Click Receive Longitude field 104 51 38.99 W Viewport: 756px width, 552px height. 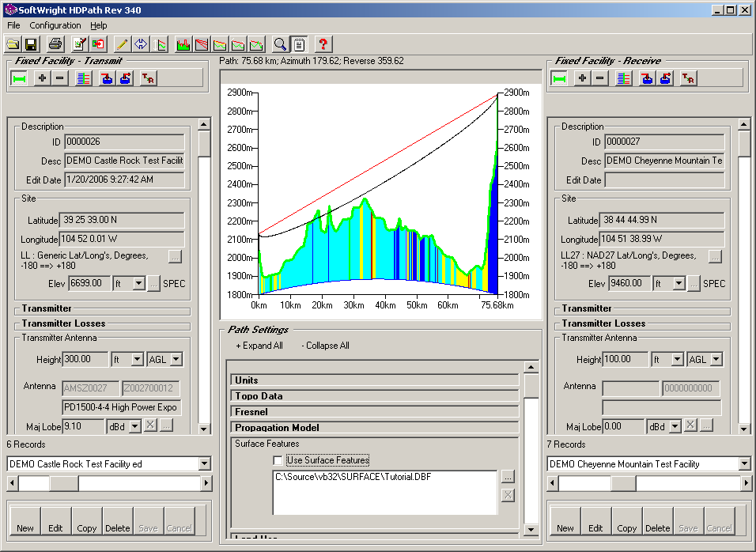[x=661, y=239]
